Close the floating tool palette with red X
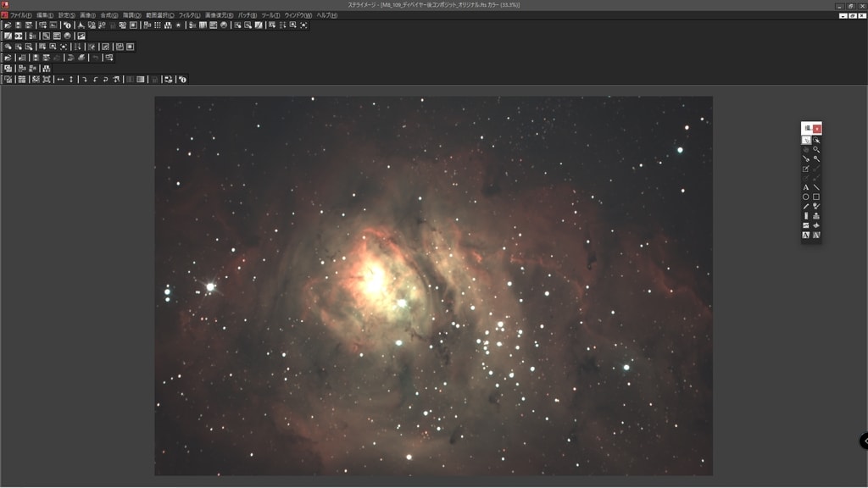The height and width of the screenshot is (488, 868). (x=817, y=129)
